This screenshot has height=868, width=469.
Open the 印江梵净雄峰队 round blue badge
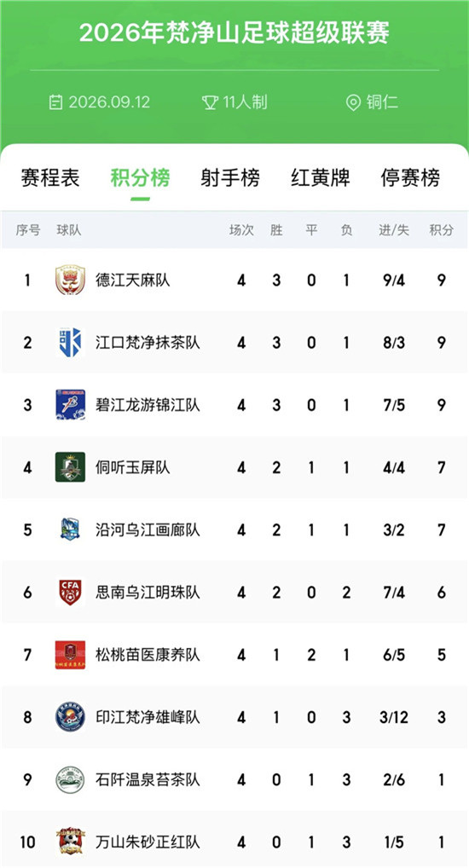pyautogui.click(x=70, y=717)
